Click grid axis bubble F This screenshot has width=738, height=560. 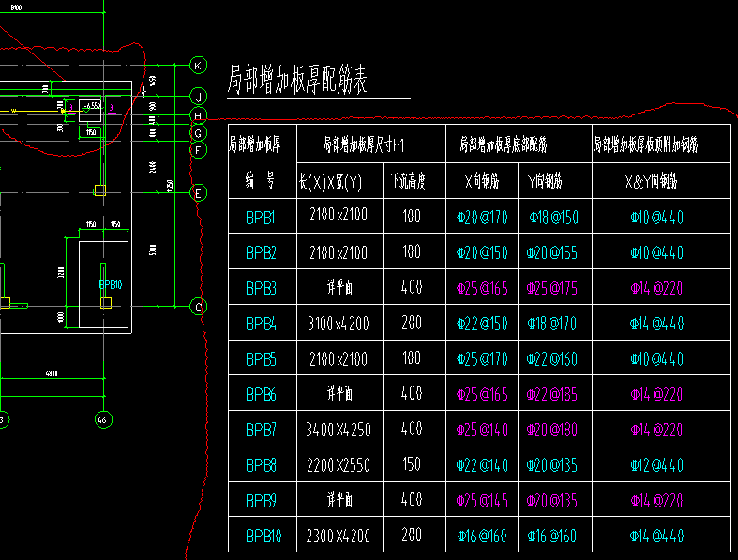coord(198,150)
